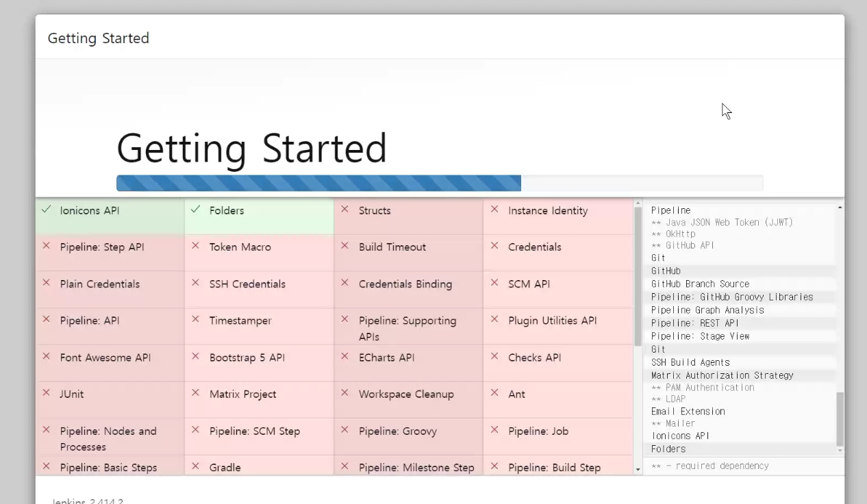Click the 'LDAP' log line

pyautogui.click(x=668, y=399)
